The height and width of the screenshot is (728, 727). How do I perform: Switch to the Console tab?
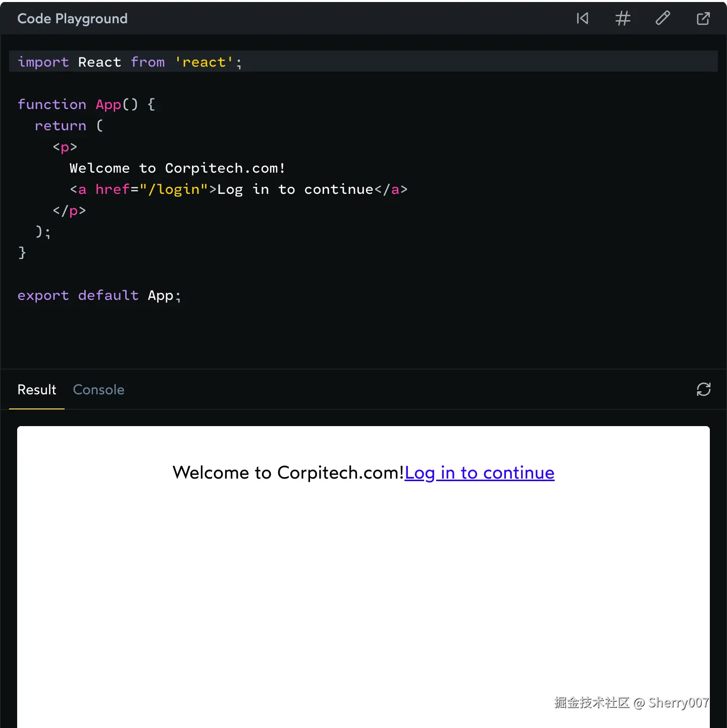point(98,390)
